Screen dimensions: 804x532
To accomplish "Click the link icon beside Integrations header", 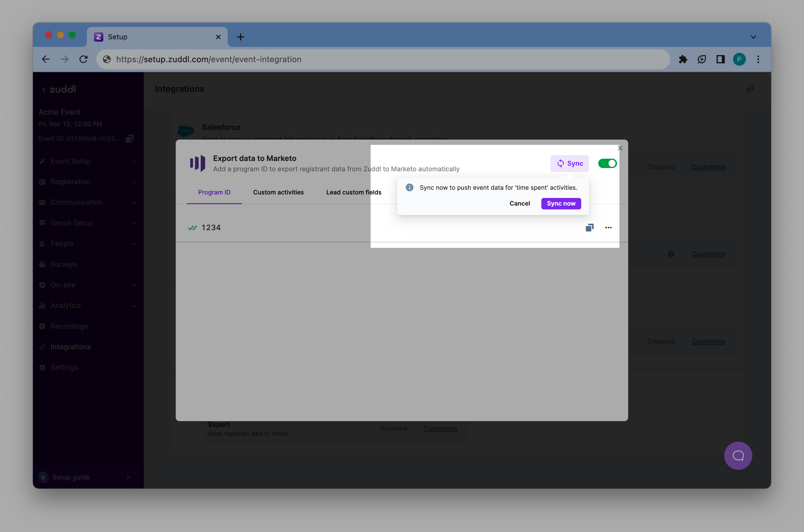I will pos(750,89).
